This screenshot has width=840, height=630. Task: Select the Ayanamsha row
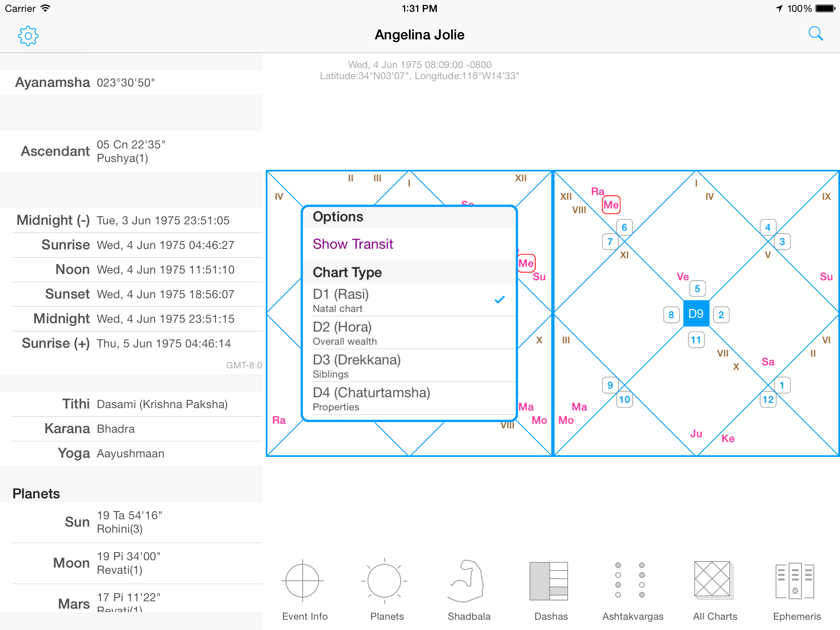tap(131, 83)
